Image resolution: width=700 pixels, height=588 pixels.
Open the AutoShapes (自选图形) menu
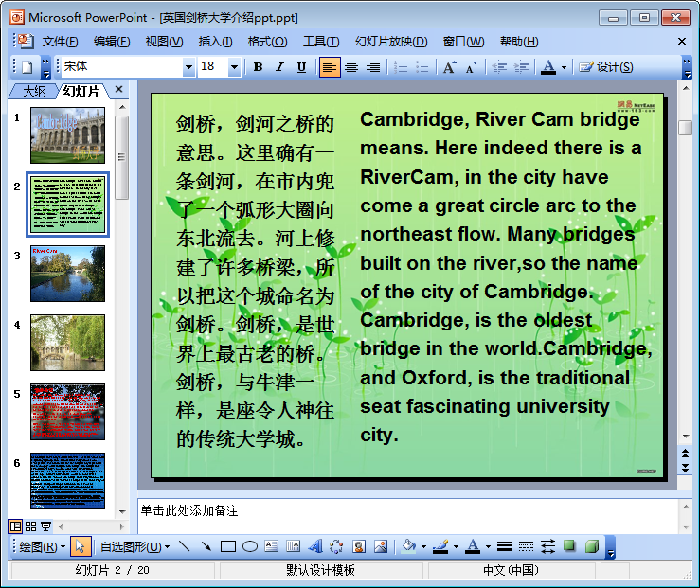(135, 546)
